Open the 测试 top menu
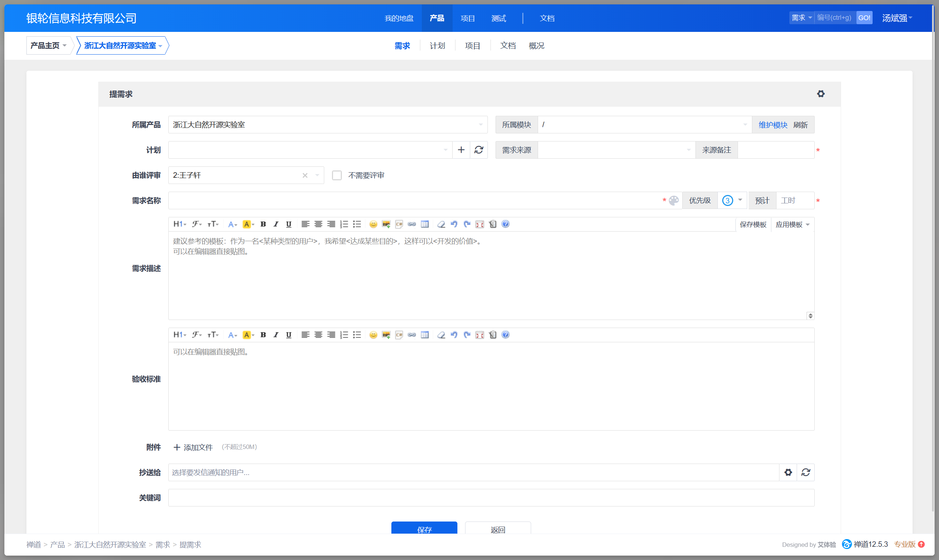Viewport: 939px width, 560px height. click(498, 18)
